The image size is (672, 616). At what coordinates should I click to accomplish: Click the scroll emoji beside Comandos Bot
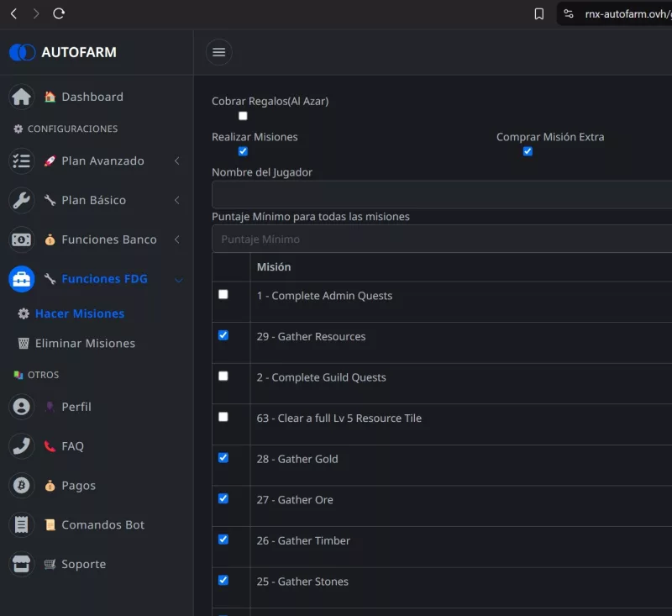pyautogui.click(x=50, y=524)
